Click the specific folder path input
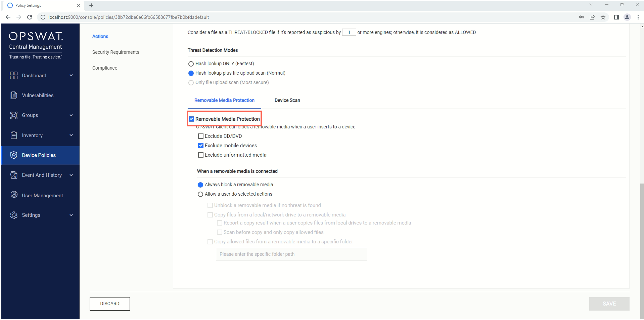Screen dimensions: 644x320 [x=291, y=254]
